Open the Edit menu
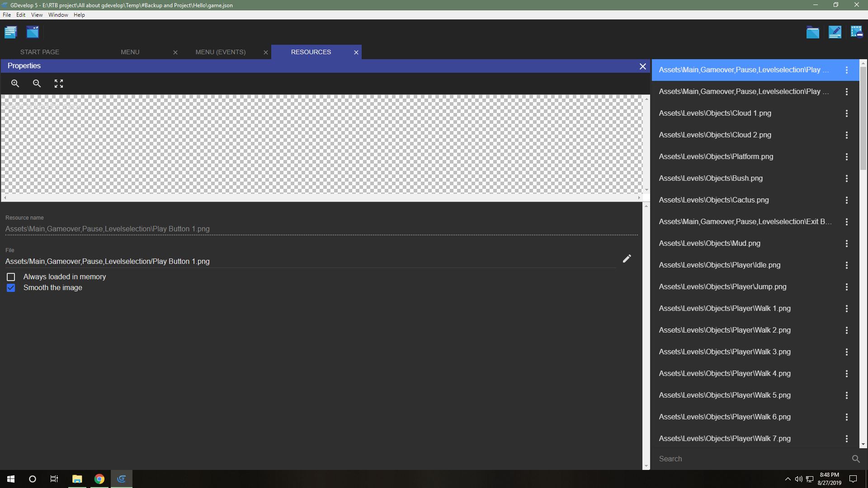The height and width of the screenshot is (488, 868). click(x=21, y=15)
